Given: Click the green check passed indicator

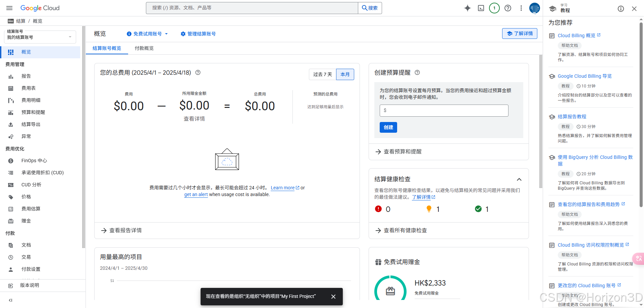Looking at the screenshot, I should point(482,209).
